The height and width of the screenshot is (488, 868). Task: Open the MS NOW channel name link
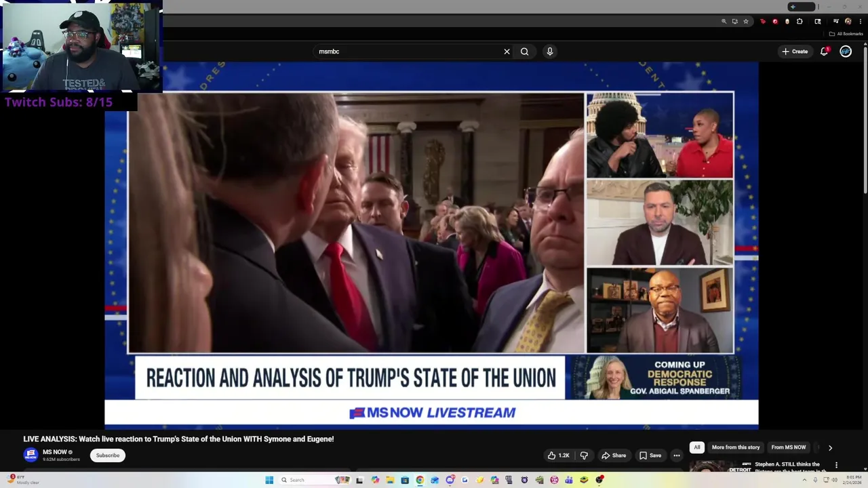[55, 452]
